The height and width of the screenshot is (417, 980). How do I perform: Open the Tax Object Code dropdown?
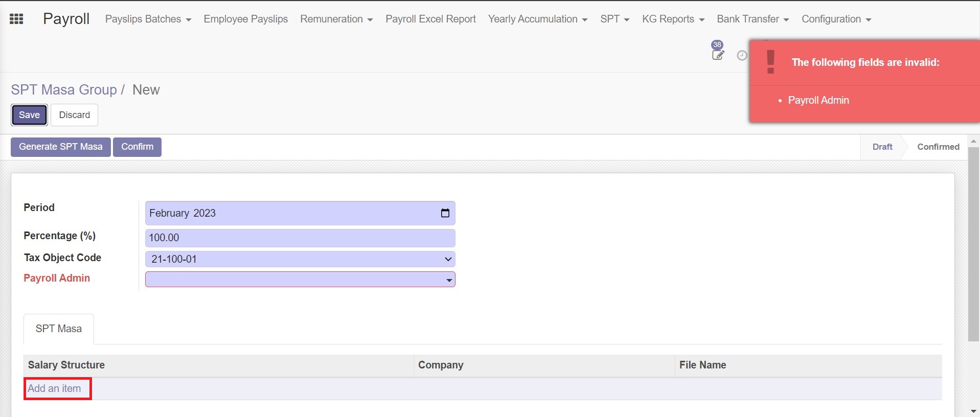coord(300,259)
